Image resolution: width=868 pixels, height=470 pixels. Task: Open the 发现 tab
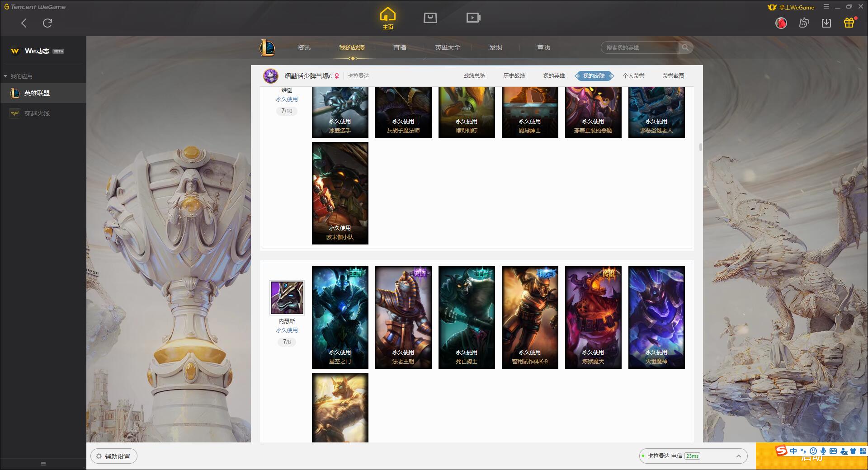495,47
